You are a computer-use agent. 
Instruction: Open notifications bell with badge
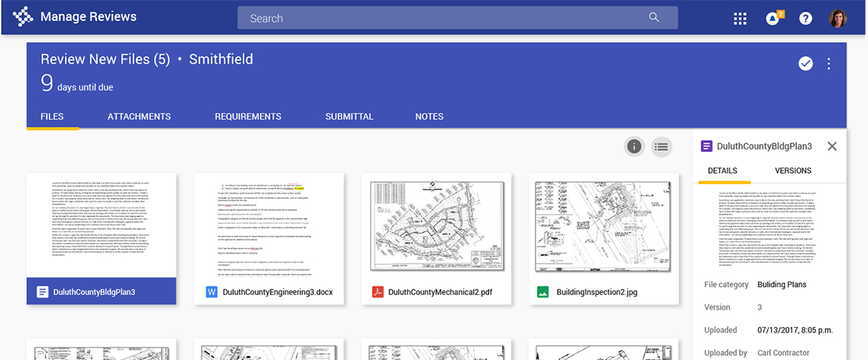[773, 19]
